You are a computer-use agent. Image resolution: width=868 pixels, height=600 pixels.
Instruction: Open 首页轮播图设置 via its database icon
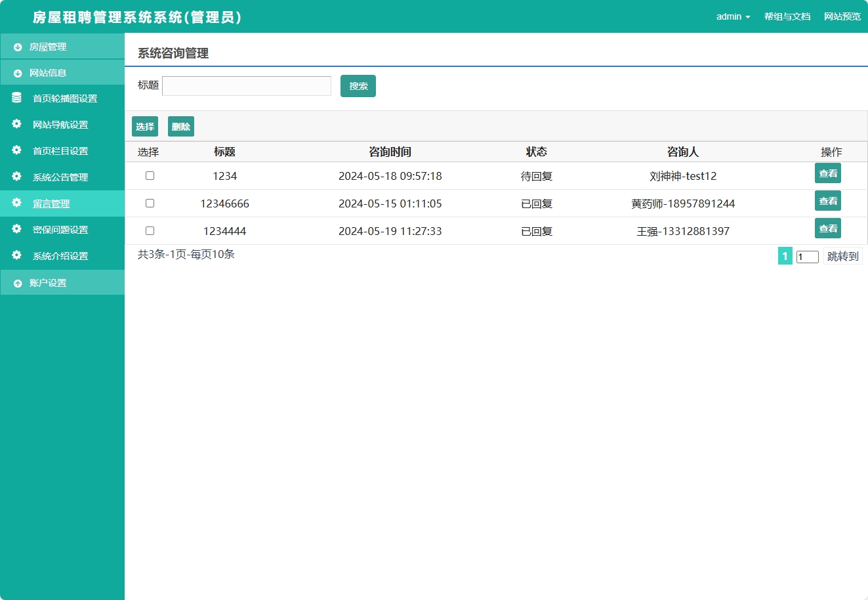click(16, 98)
